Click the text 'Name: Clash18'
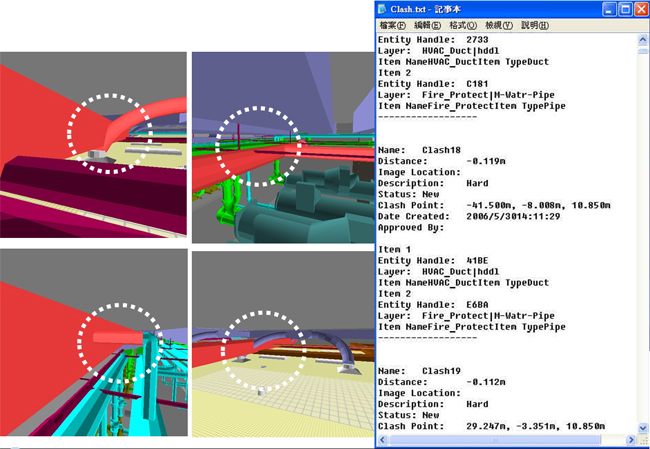 419,150
